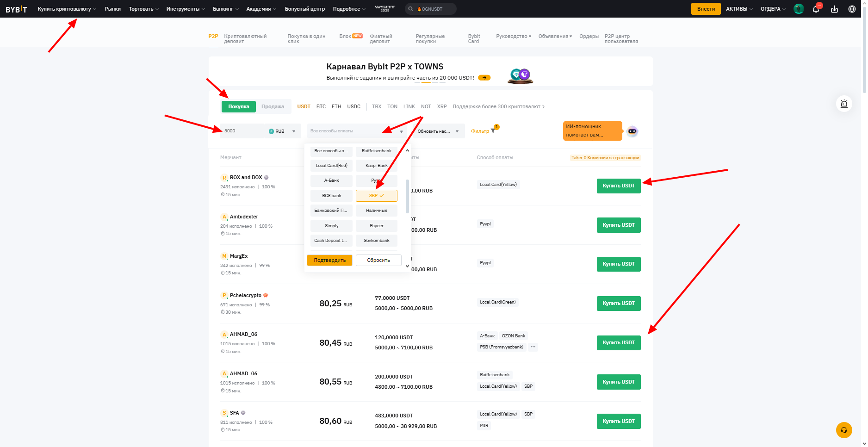The image size is (868, 447).
Task: Click the Bybit logo
Action: click(x=16, y=9)
